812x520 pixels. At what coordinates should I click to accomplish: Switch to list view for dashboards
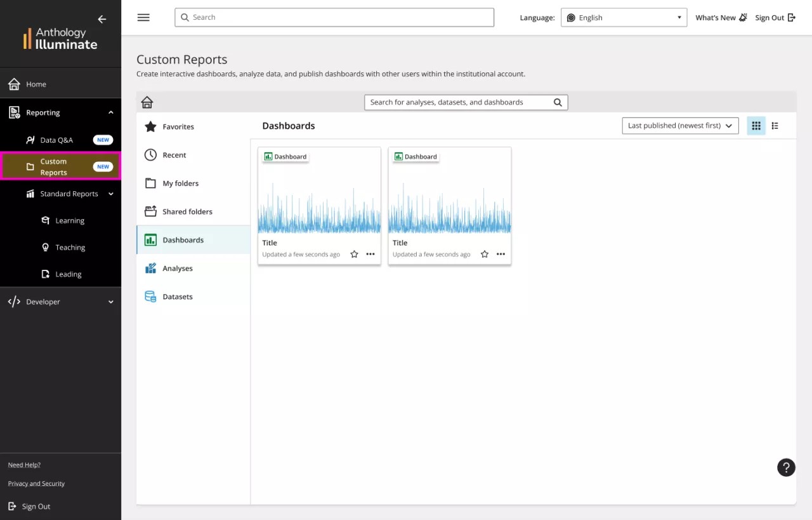pos(775,126)
